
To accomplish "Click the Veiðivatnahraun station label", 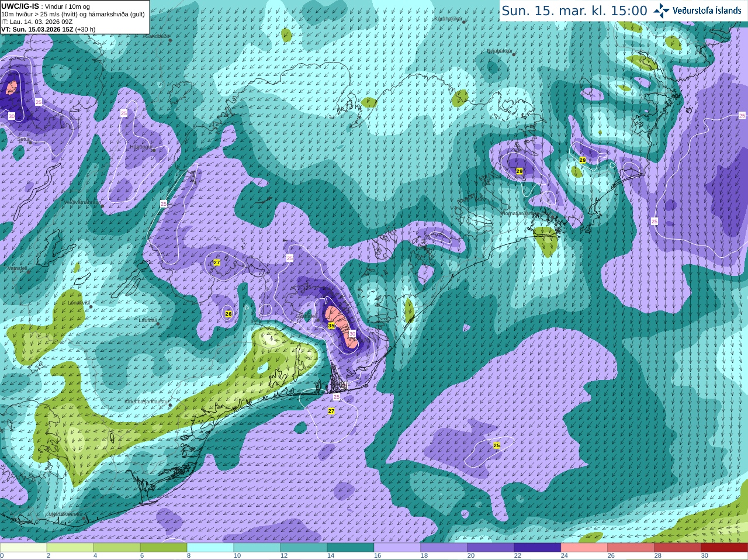I will (x=82, y=202).
